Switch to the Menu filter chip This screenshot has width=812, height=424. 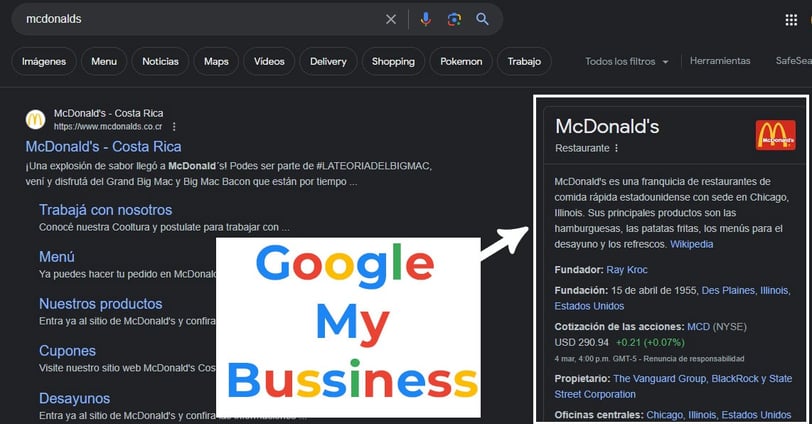pos(104,61)
